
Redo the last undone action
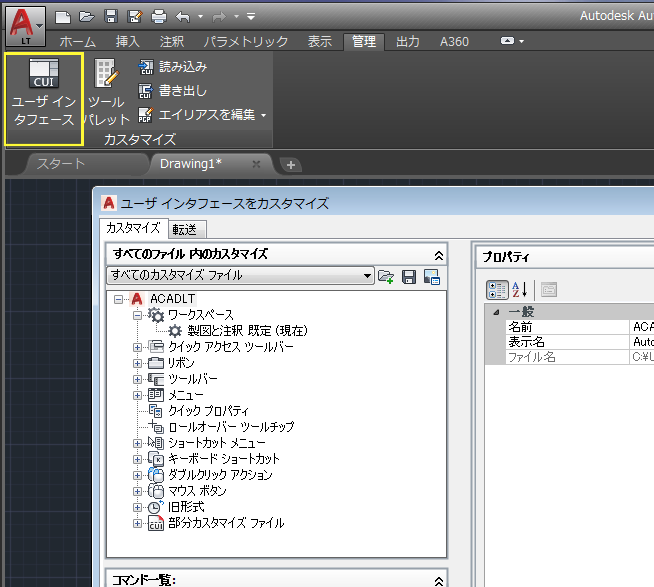pos(219,17)
